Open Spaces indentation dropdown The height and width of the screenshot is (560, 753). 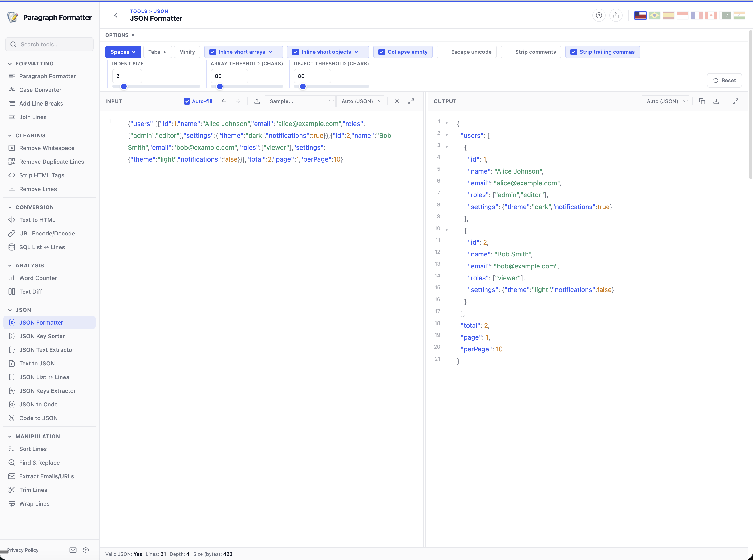tap(123, 52)
